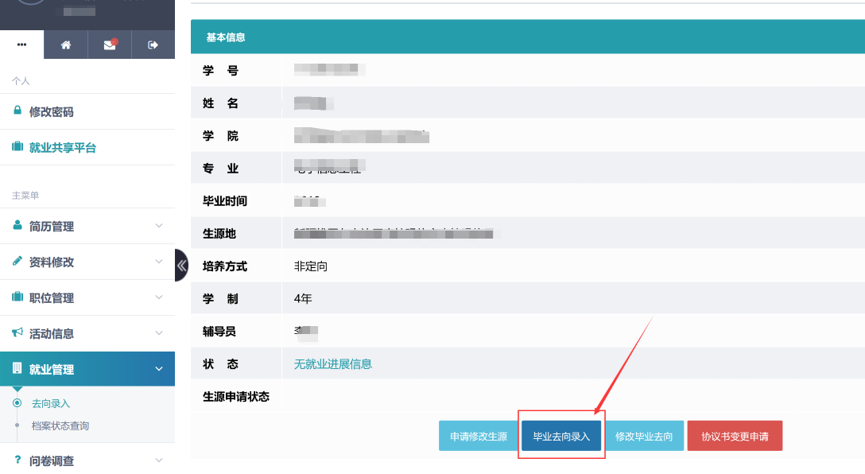Viewport: 865px width, 474px height.
Task: Click the lock icon beside 修改密码
Action: [18, 111]
